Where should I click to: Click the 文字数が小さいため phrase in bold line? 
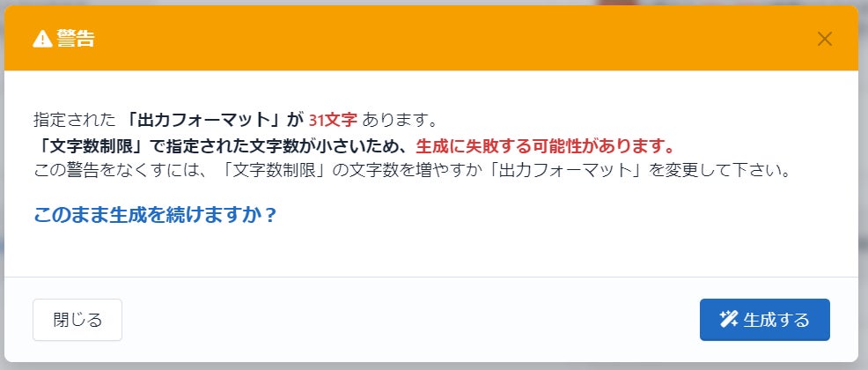coord(322,145)
